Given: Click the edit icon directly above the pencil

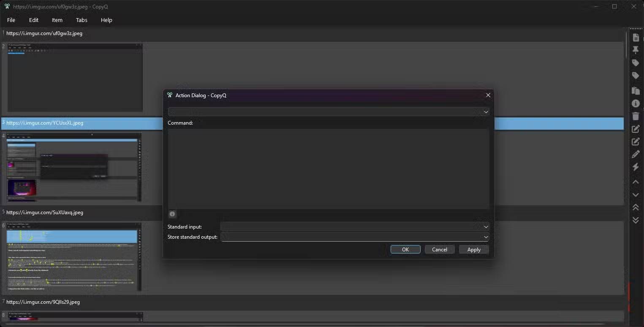Looking at the screenshot, I should click(x=636, y=142).
